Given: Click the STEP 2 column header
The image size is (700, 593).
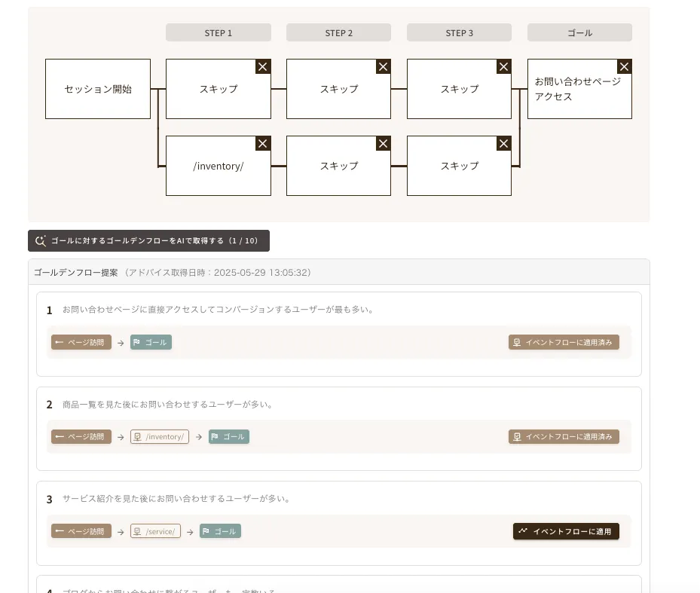Looking at the screenshot, I should tap(339, 32).
